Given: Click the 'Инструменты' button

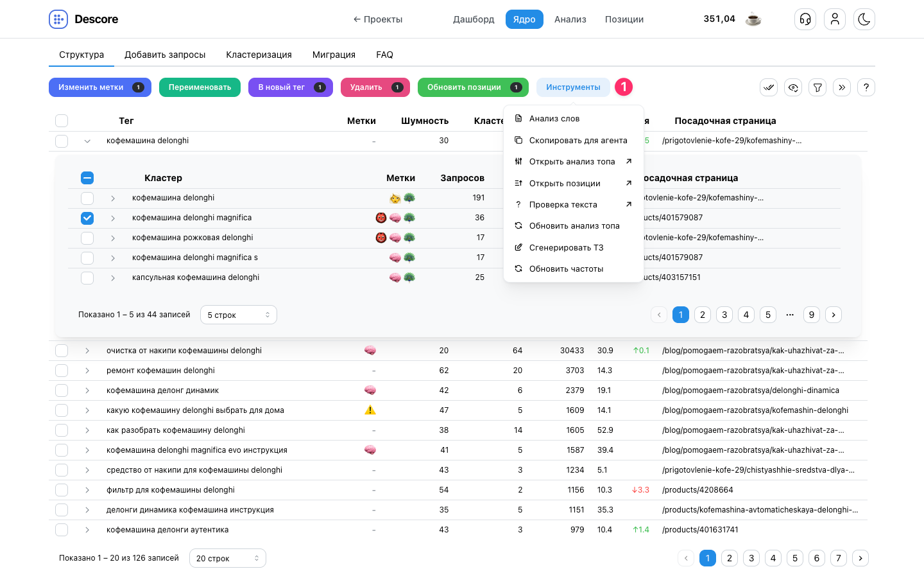Looking at the screenshot, I should click(573, 87).
